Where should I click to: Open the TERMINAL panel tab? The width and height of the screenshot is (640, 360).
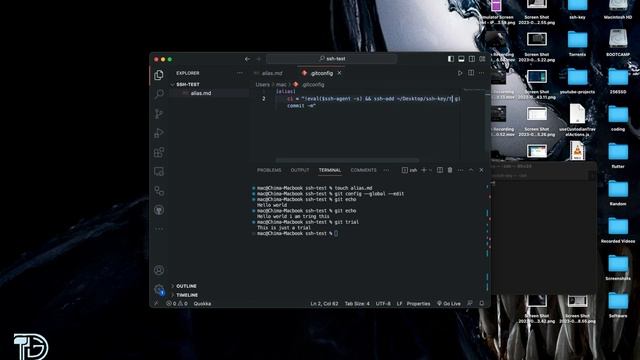[x=330, y=170]
